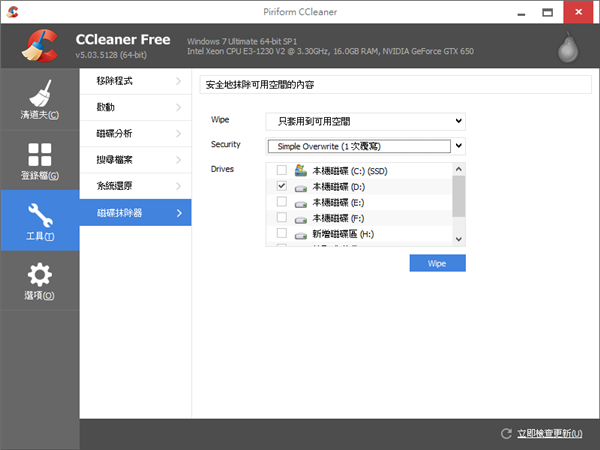The height and width of the screenshot is (450, 600).
Task: Open the Registry (登錄檔) section
Action: tap(40, 161)
